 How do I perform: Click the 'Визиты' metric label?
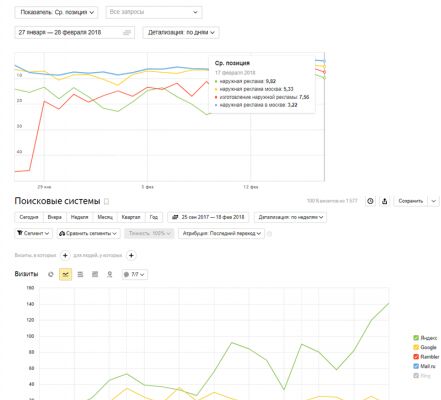pos(26,274)
